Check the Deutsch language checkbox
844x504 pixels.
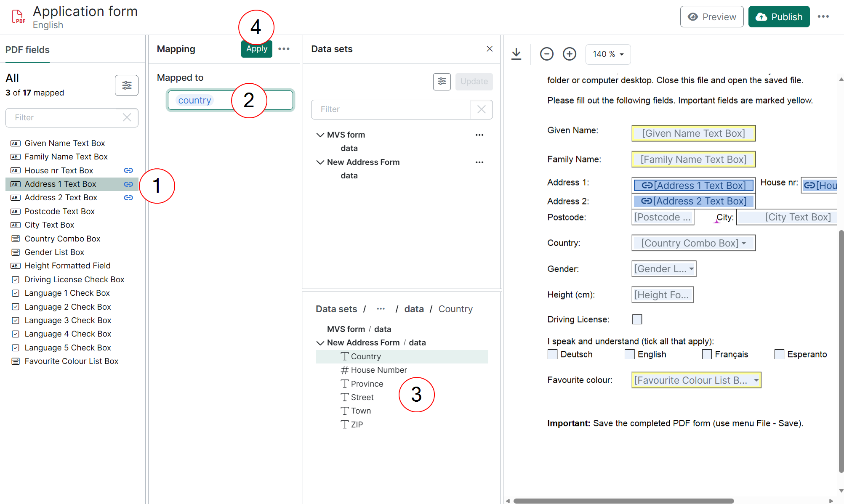click(552, 354)
